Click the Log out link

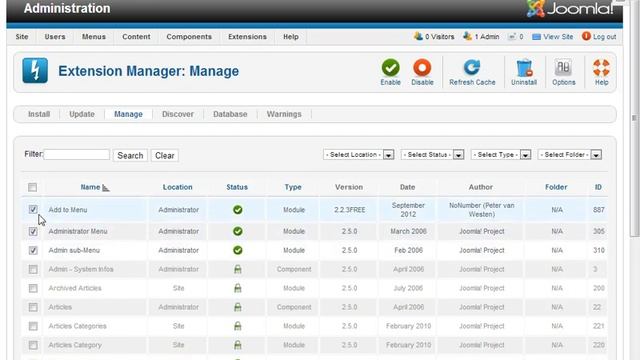[x=599, y=37]
